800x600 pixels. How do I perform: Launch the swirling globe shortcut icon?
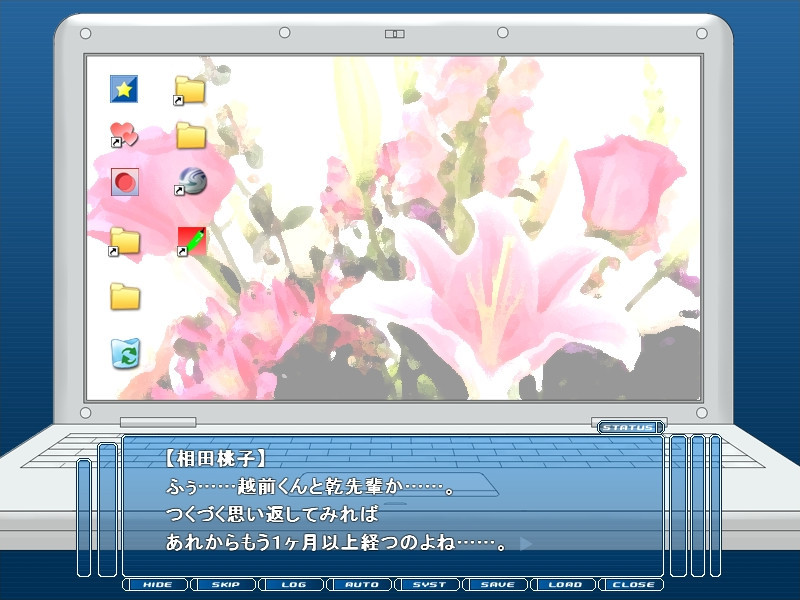pos(191,181)
